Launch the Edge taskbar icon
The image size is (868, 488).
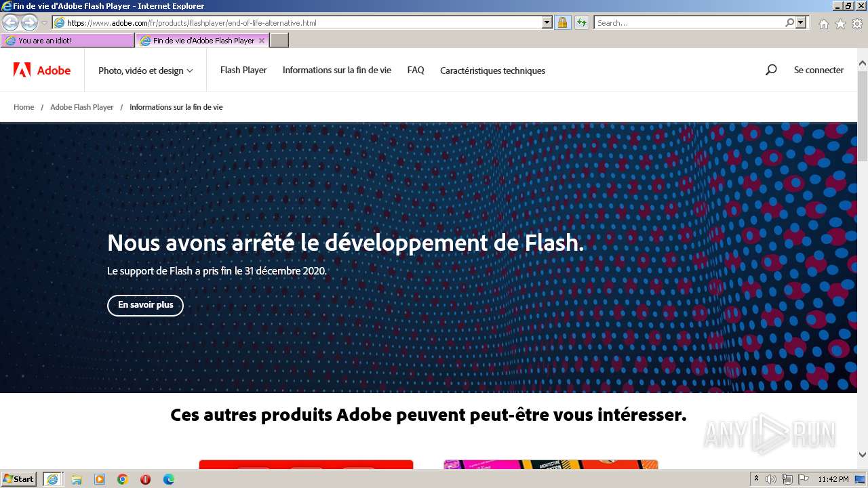169,479
